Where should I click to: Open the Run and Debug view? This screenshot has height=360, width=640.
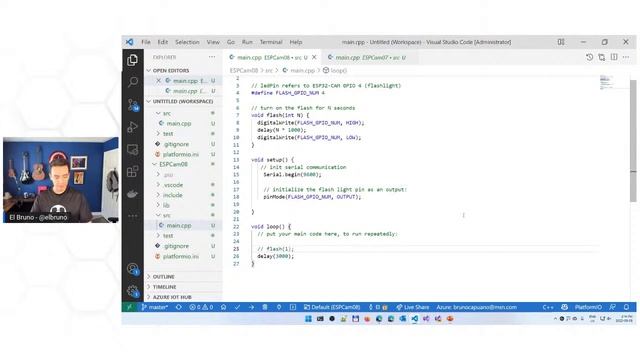pos(132,127)
